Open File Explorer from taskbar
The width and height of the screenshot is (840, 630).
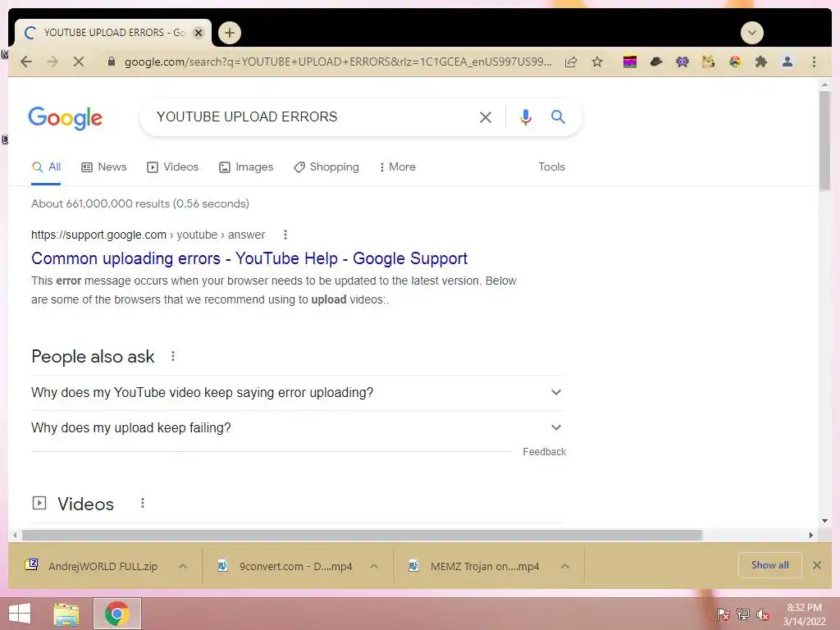click(x=66, y=614)
